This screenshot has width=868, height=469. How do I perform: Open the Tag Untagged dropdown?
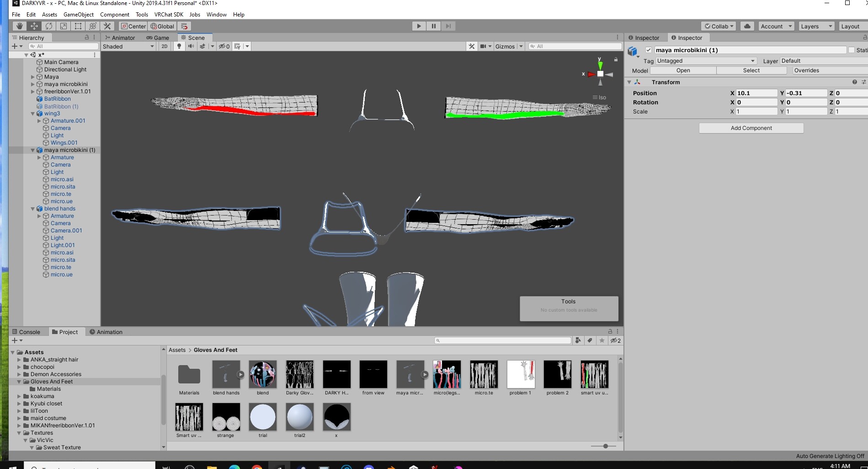coord(706,61)
